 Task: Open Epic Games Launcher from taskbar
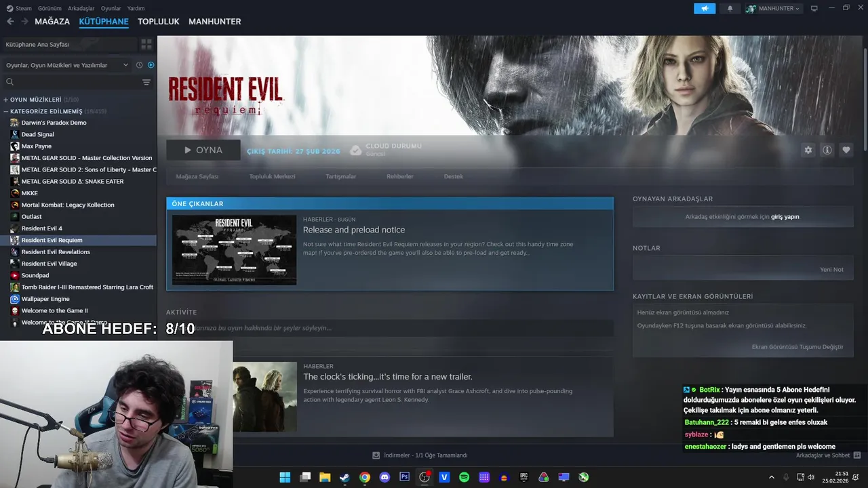coord(524,477)
